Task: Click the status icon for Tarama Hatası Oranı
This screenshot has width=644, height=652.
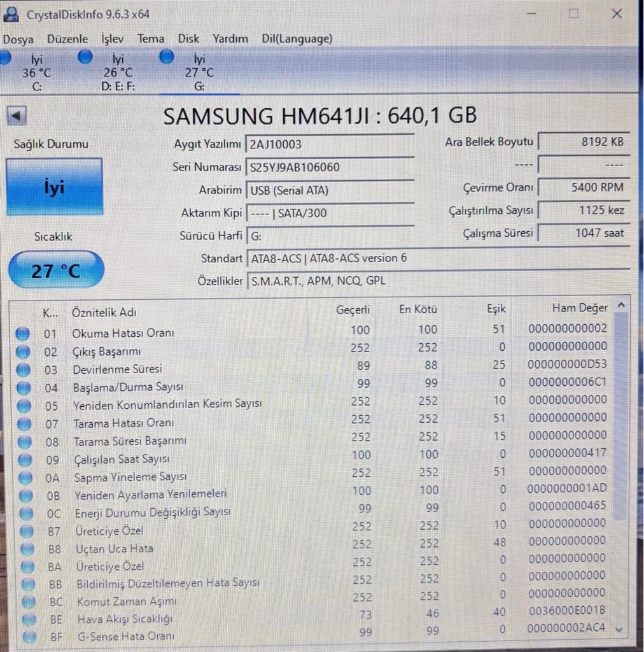Action: pos(24,423)
